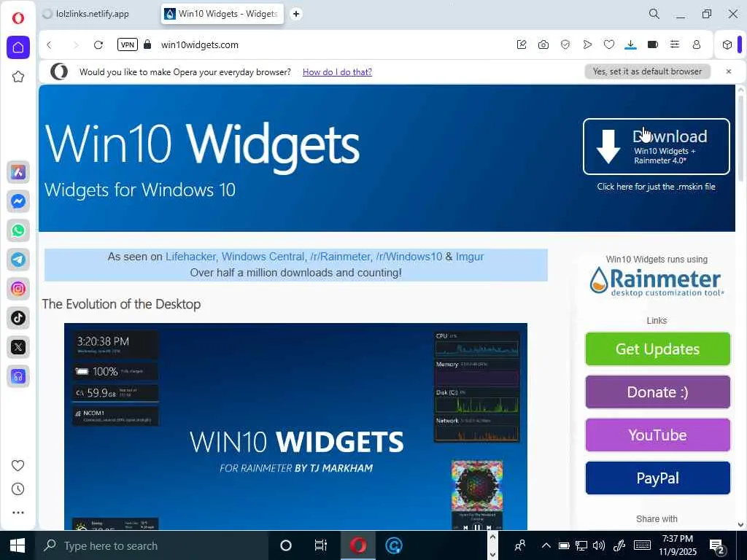Screen dimensions: 747x560
Task: Open the music Player sidebar icon
Action: tap(18, 376)
